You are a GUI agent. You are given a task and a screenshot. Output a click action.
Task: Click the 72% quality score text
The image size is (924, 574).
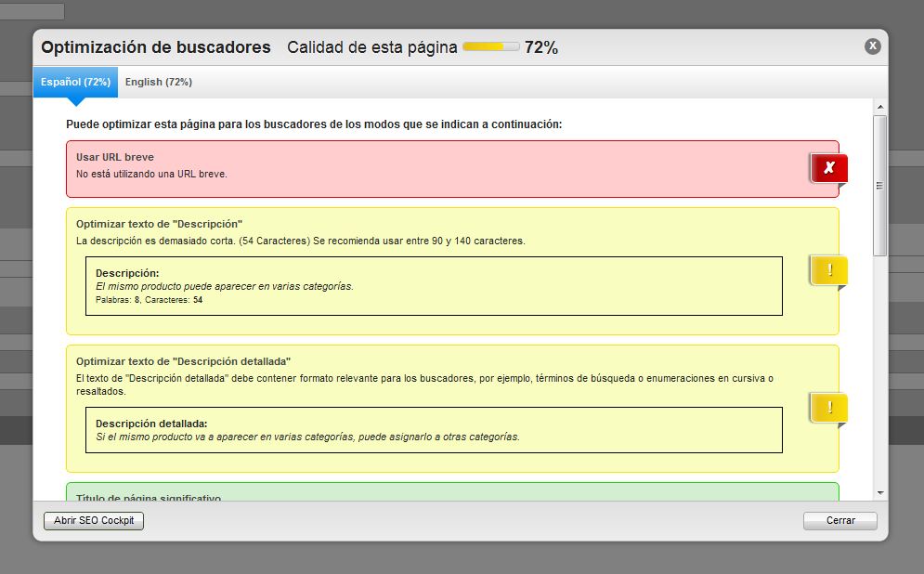pyautogui.click(x=541, y=47)
